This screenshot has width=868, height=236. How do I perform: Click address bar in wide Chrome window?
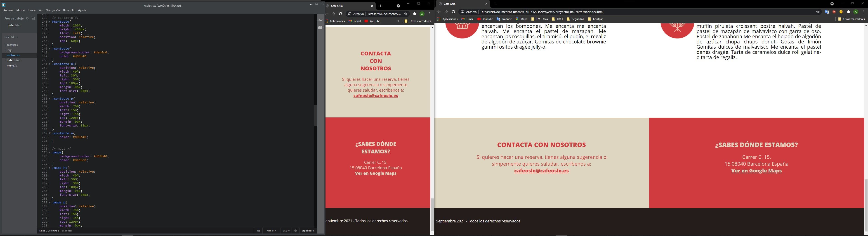click(640, 12)
